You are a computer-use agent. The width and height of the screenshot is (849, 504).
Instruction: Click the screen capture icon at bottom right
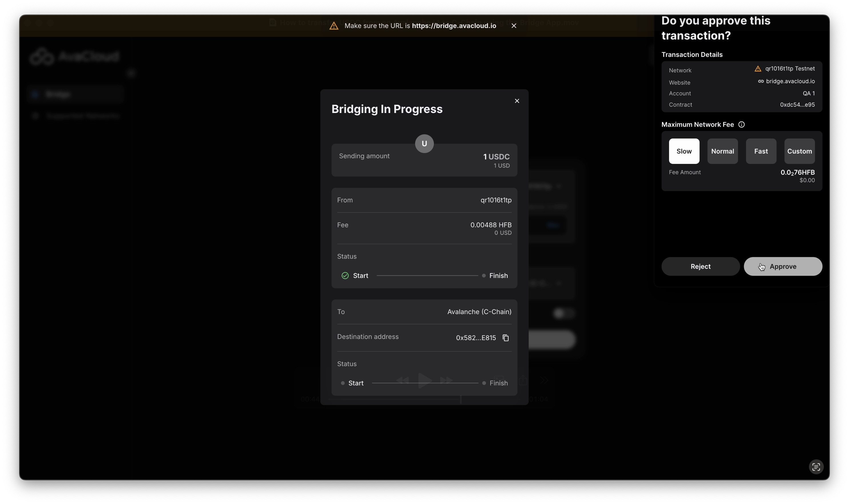point(816,467)
